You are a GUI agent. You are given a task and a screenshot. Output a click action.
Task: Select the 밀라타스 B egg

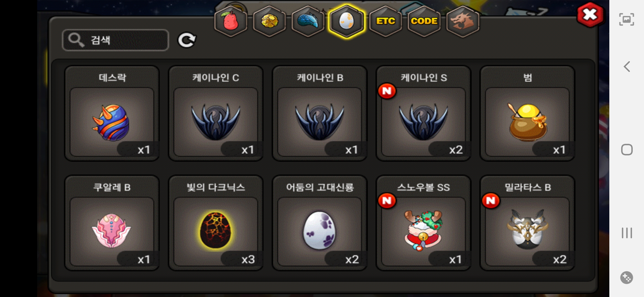click(527, 223)
